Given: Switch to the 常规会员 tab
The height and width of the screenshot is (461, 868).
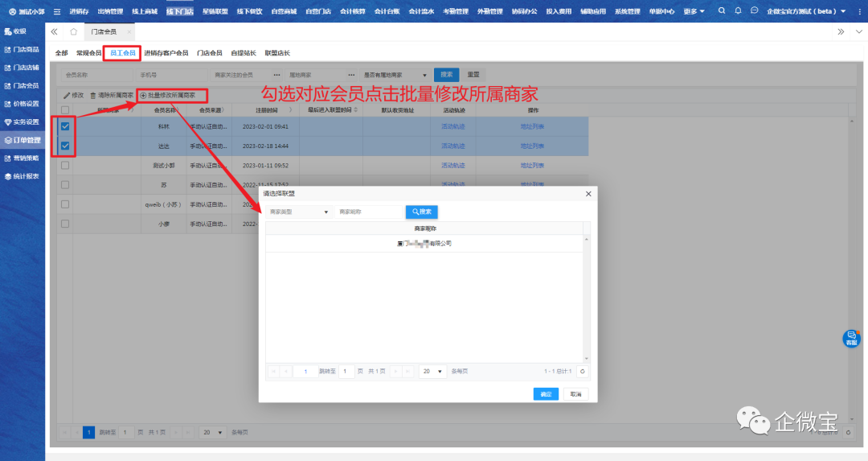Looking at the screenshot, I should 88,53.
